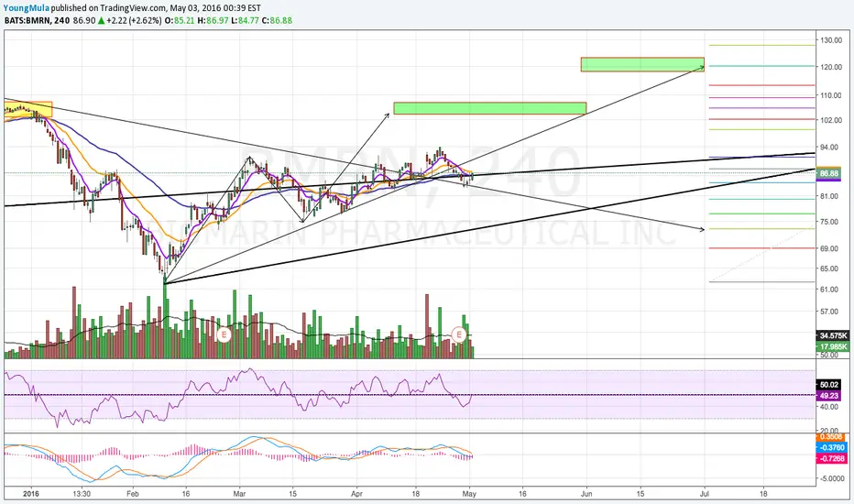Click the close value C:86.88

[x=277, y=21]
